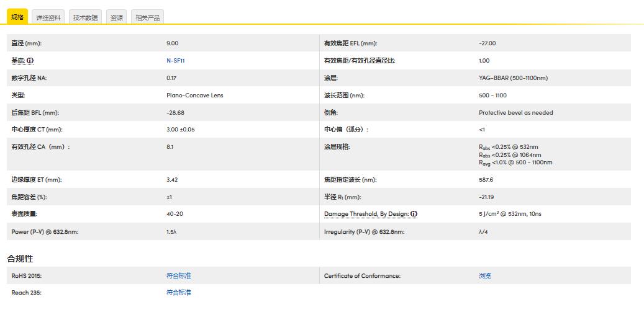Click radius R1 value -21.19
644x320 pixels.
pos(486,197)
